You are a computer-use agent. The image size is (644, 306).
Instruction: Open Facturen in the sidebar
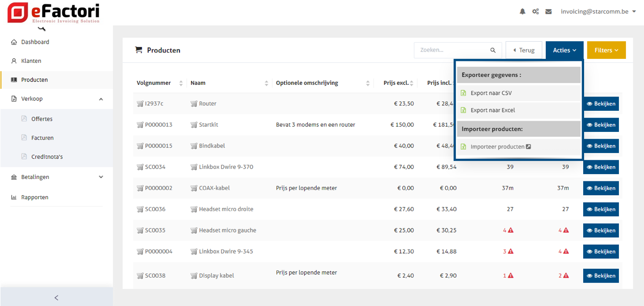[x=42, y=138]
